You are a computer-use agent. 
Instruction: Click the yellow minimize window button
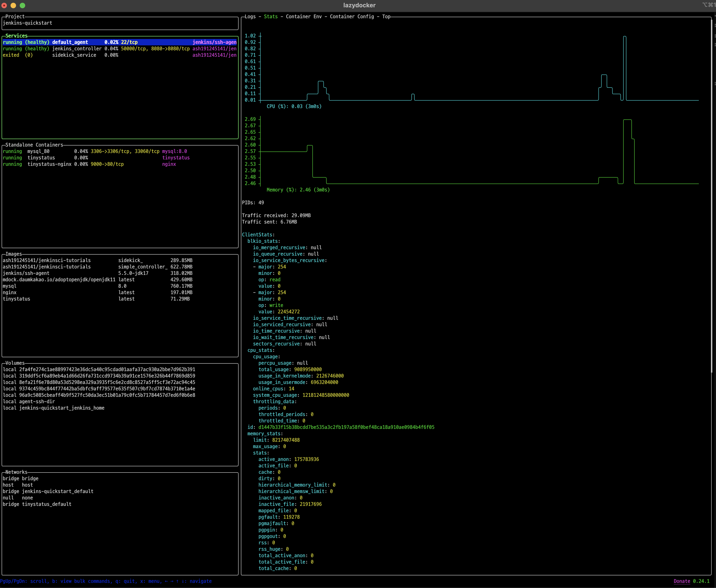[x=13, y=5]
